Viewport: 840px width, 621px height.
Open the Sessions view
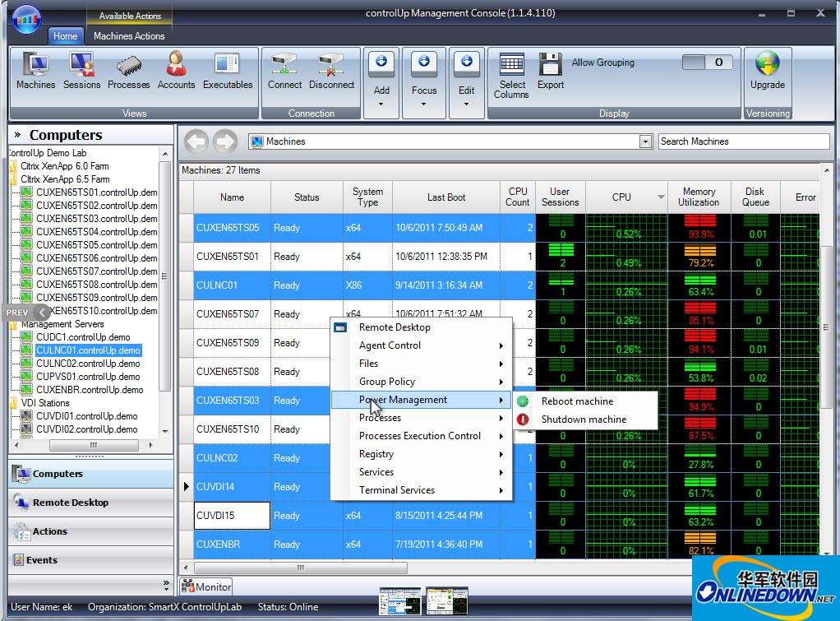point(81,72)
